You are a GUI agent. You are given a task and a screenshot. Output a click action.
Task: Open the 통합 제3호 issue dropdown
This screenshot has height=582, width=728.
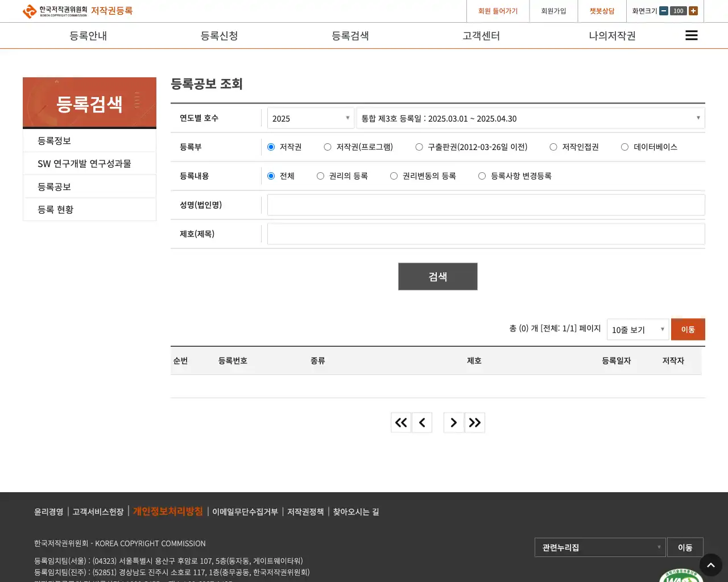tap(531, 118)
